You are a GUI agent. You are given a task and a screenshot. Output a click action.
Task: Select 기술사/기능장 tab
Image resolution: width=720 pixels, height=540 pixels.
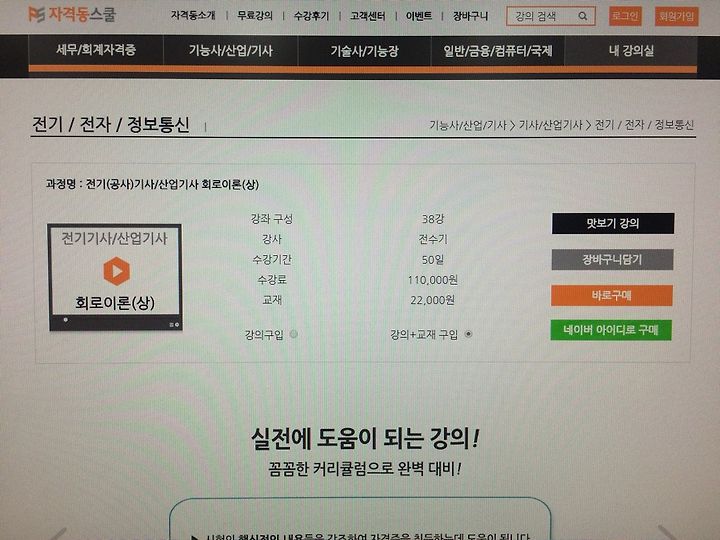[365, 51]
